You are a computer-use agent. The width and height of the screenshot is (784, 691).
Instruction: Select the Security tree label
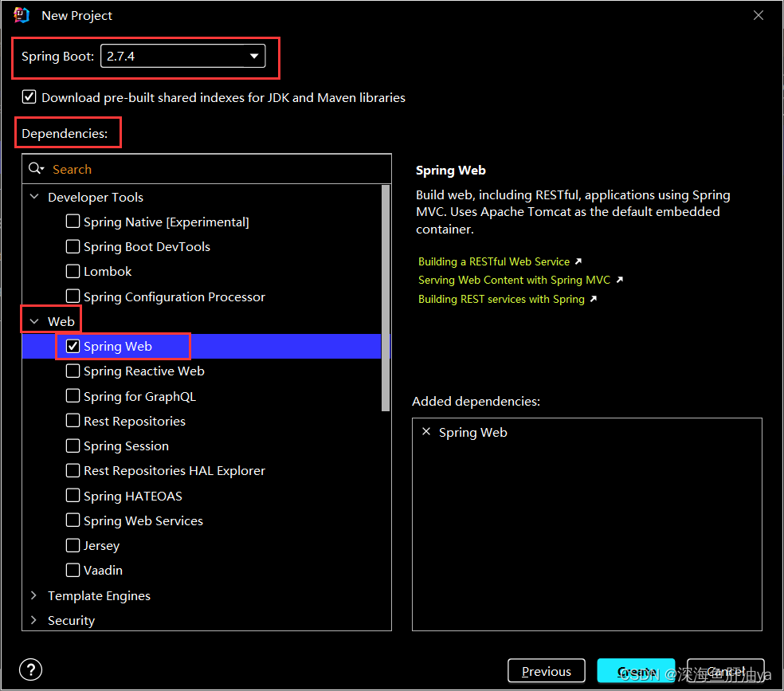71,621
